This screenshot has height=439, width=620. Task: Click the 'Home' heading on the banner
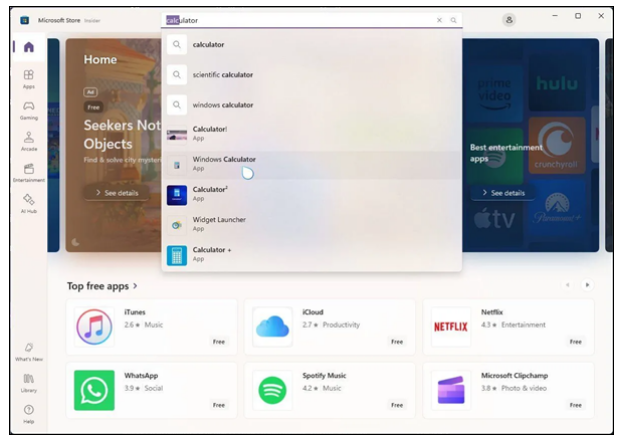coord(100,60)
